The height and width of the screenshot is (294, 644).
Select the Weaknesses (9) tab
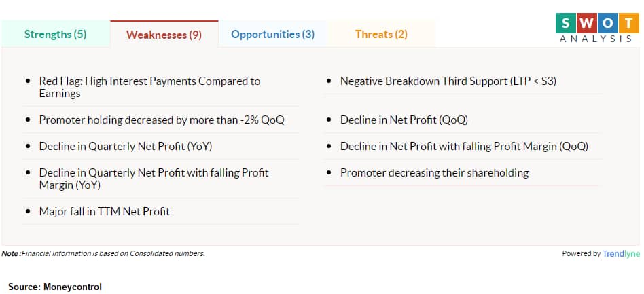click(164, 35)
